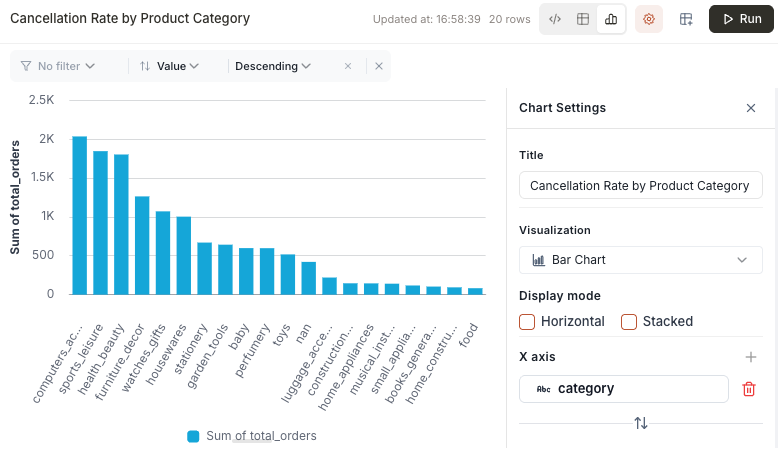The width and height of the screenshot is (778, 457).
Task: Click the "toys" axis label
Action: [281, 335]
